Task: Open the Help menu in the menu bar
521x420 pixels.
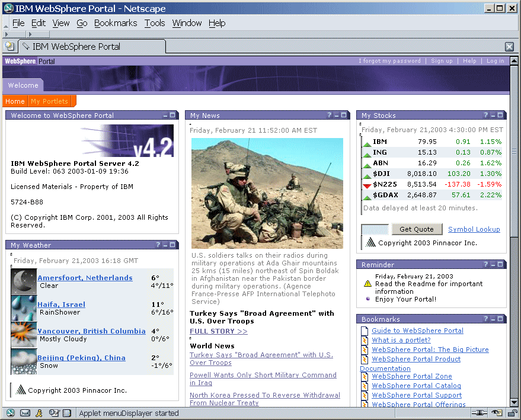Action: pyautogui.click(x=217, y=23)
